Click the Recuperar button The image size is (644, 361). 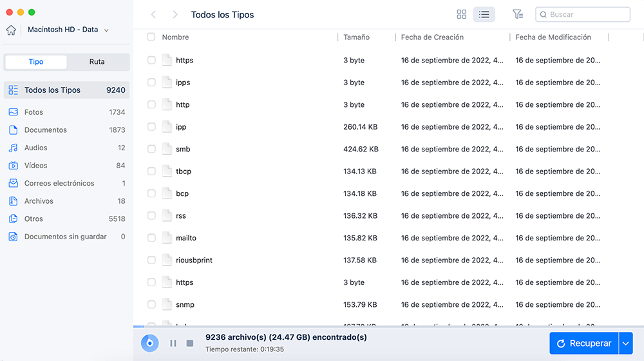[x=584, y=344]
